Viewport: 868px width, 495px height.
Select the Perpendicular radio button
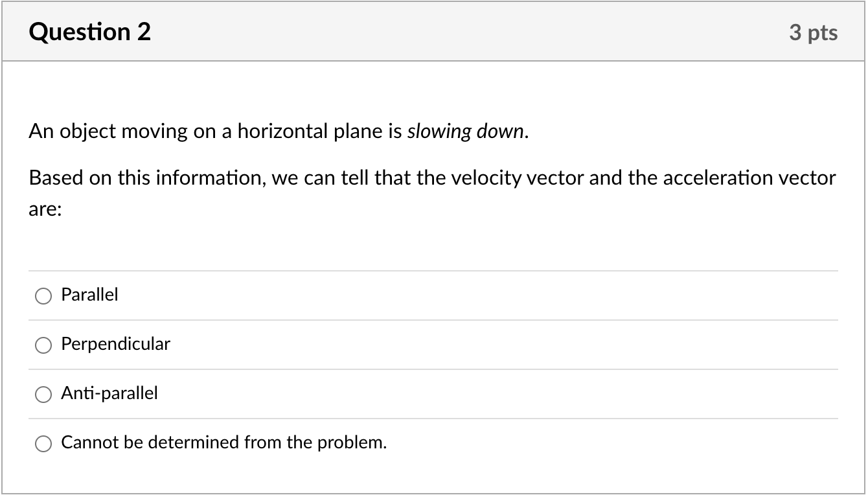[43, 345]
